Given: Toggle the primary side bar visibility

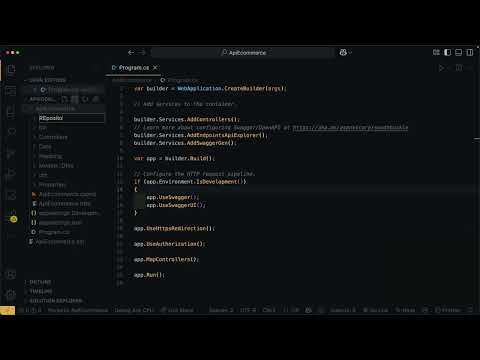Looking at the screenshot, I should point(447,52).
